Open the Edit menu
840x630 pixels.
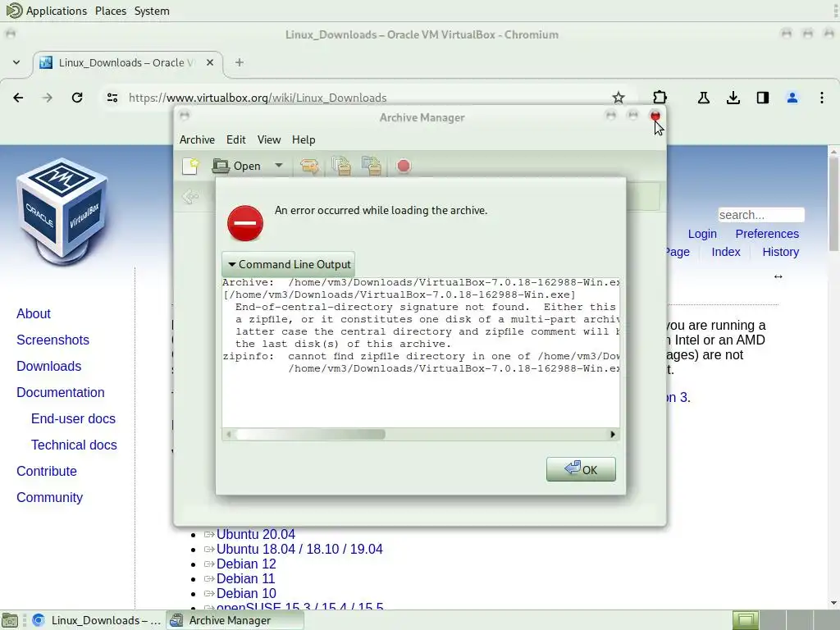(x=235, y=139)
